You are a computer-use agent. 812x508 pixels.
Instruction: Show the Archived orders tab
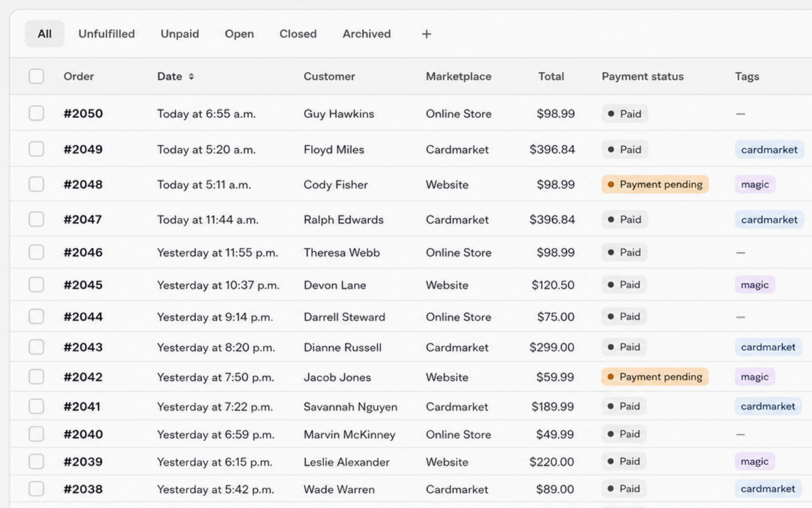367,34
